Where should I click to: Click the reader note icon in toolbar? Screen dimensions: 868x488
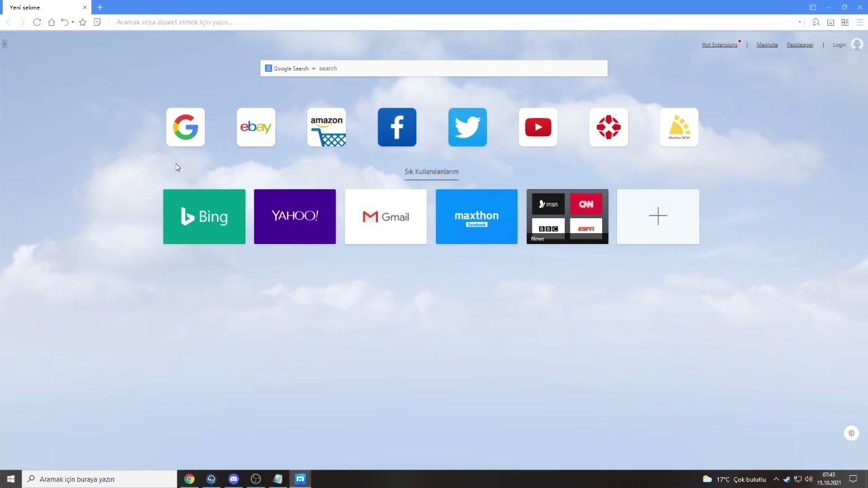click(97, 22)
